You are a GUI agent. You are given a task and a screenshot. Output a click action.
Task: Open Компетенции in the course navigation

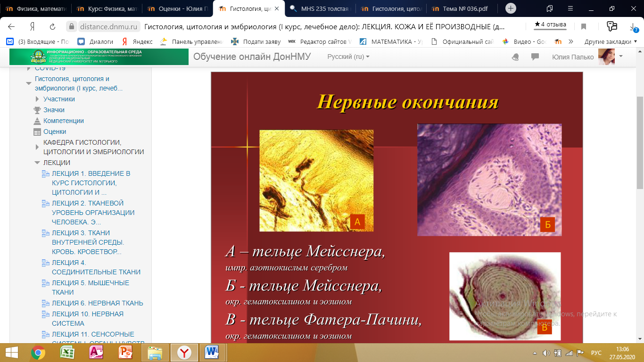tap(64, 121)
